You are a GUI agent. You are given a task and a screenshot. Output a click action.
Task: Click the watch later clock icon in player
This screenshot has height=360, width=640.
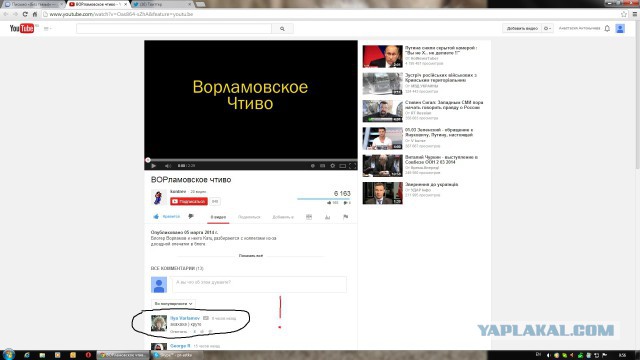[313, 166]
